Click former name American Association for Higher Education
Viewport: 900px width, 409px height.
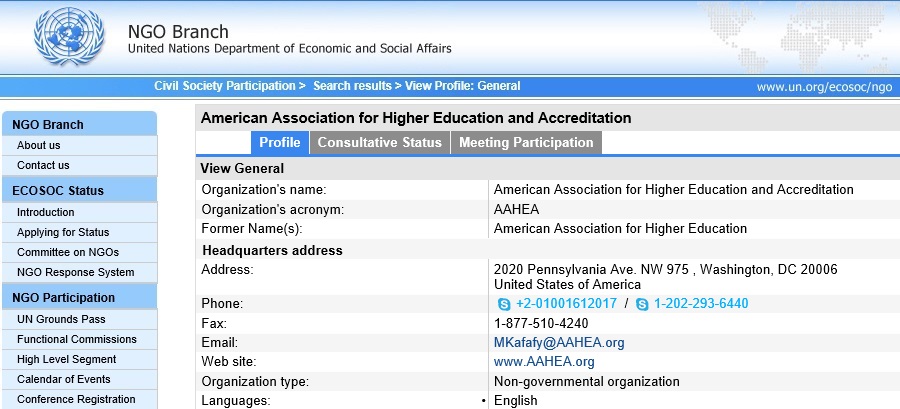(x=620, y=229)
